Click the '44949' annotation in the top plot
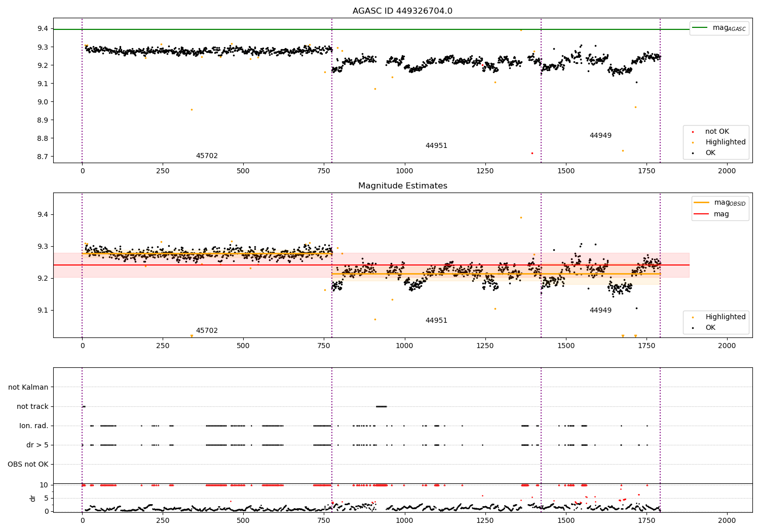The width and height of the screenshot is (760, 532). point(600,136)
